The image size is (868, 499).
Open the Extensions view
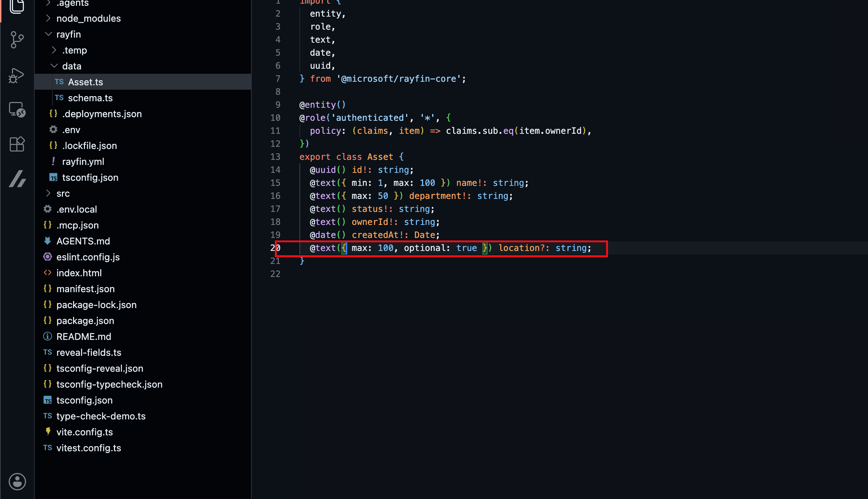pos(17,144)
